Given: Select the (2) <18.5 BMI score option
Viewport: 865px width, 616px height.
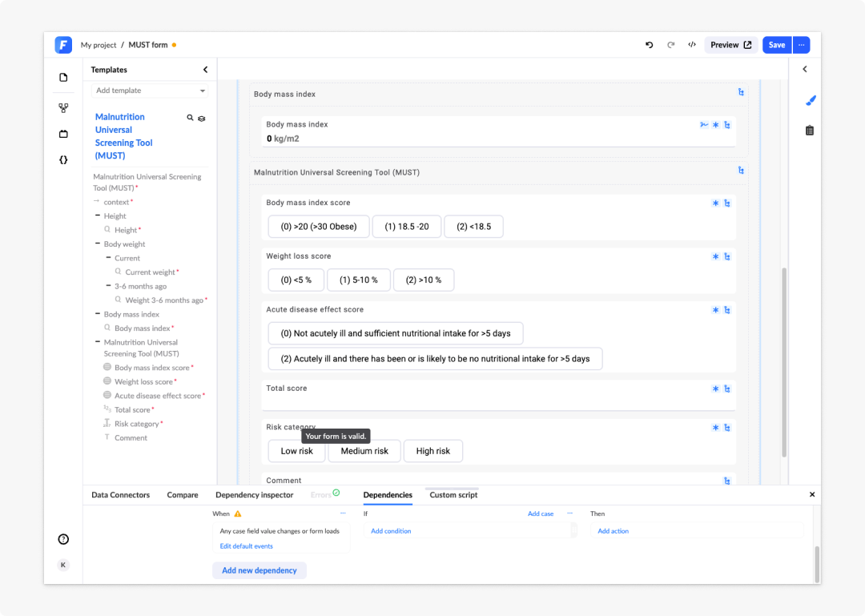Looking at the screenshot, I should (474, 227).
